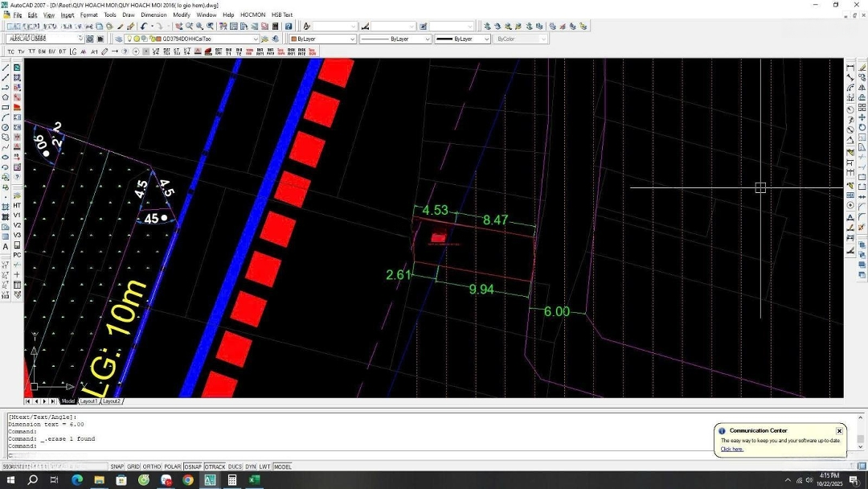Click the Help question mark icon
The height and width of the screenshot is (489, 868).
pyautogui.click(x=288, y=27)
